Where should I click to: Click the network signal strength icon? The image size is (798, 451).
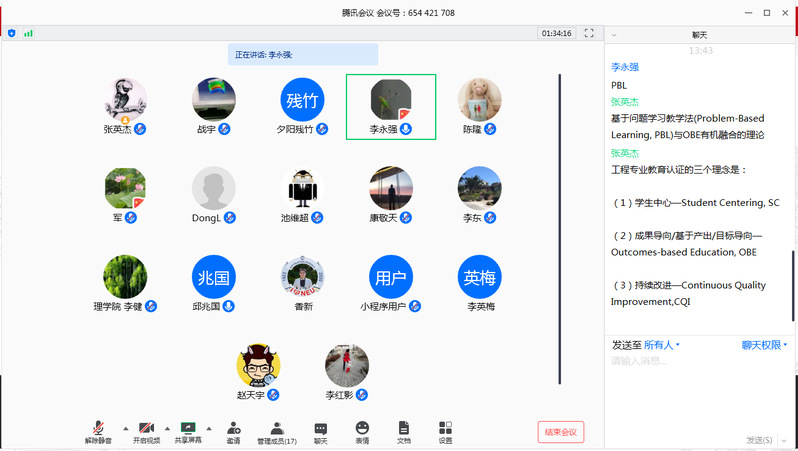[x=28, y=33]
